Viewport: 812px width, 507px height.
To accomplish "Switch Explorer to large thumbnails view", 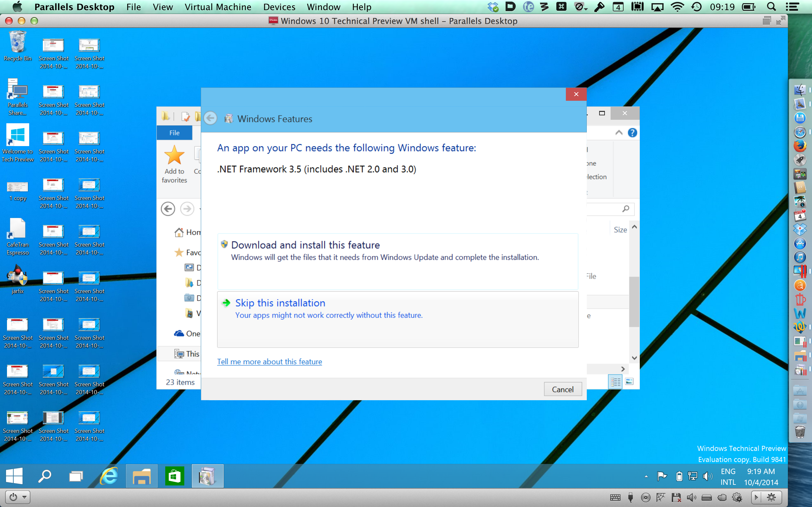I will [629, 382].
